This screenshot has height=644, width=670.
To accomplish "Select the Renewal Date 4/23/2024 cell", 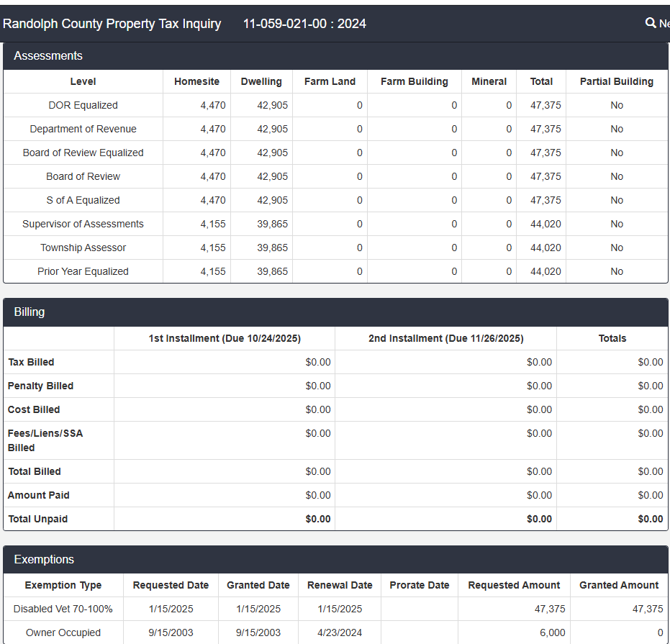I will tap(340, 632).
